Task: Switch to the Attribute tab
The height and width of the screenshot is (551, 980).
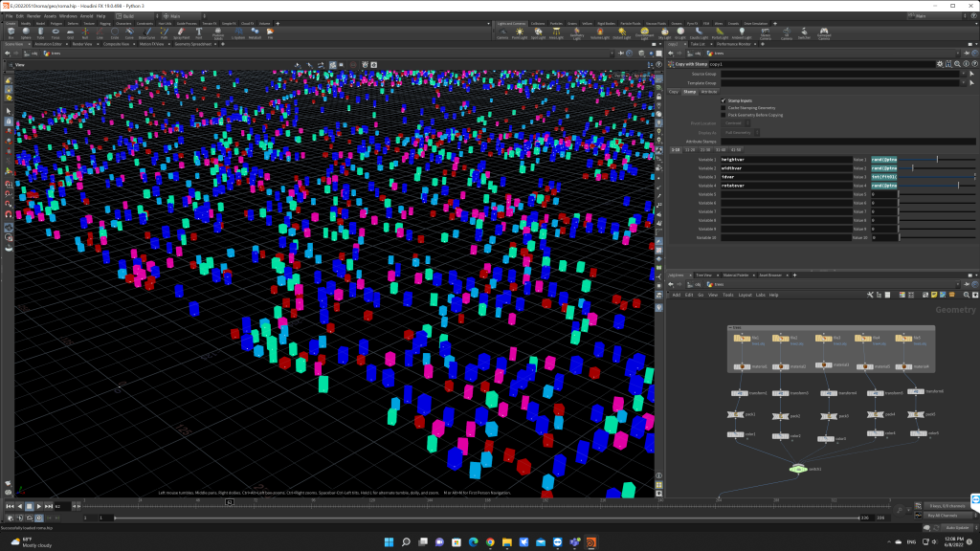Action: click(709, 92)
